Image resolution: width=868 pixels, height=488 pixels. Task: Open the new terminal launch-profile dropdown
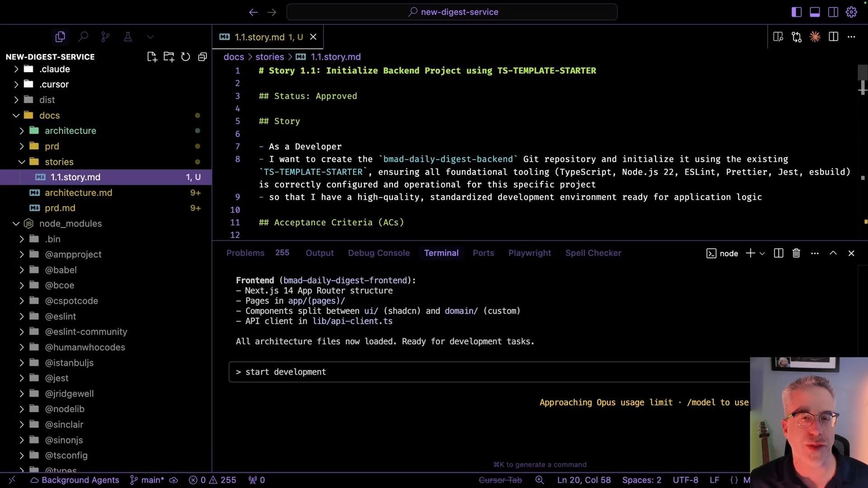point(762,253)
